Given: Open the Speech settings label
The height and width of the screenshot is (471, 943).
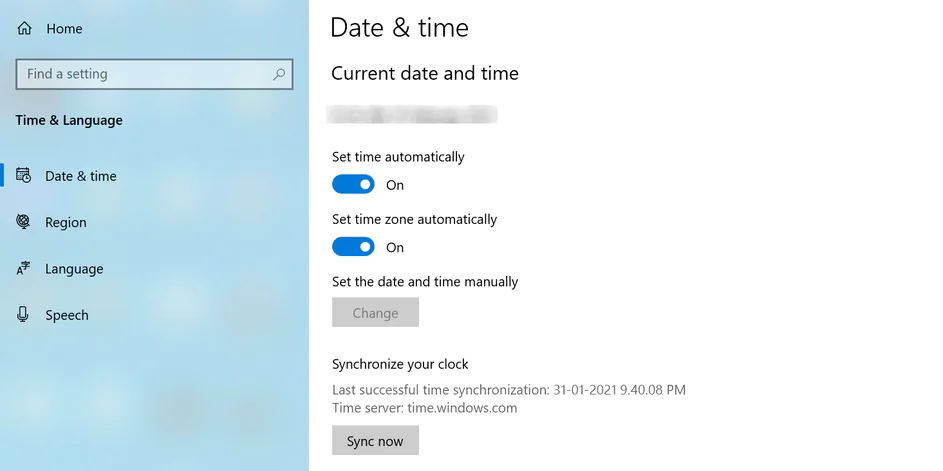Looking at the screenshot, I should click(67, 315).
